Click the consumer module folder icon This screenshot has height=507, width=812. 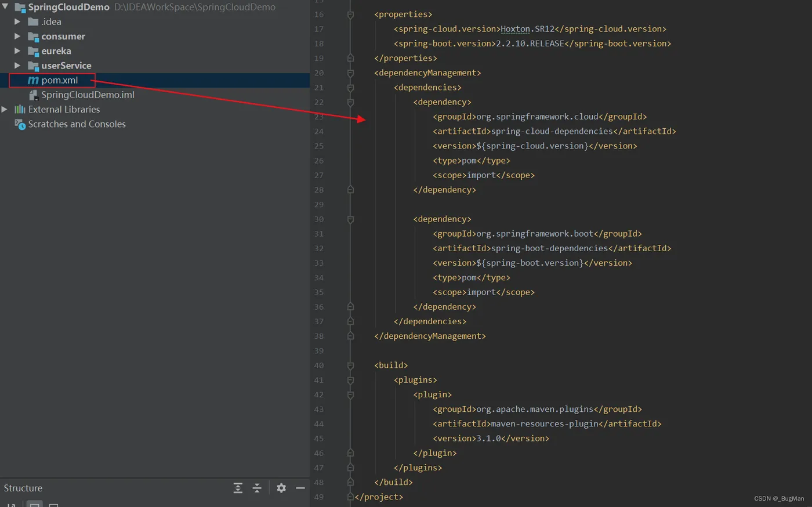pos(33,37)
